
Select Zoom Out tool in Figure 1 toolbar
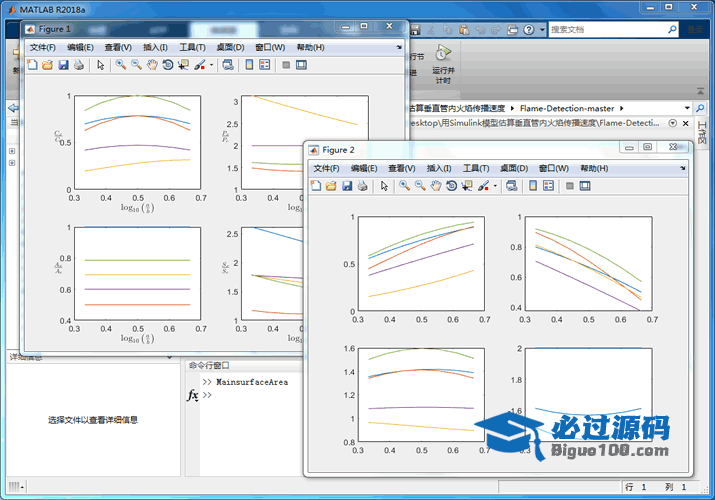(136, 65)
